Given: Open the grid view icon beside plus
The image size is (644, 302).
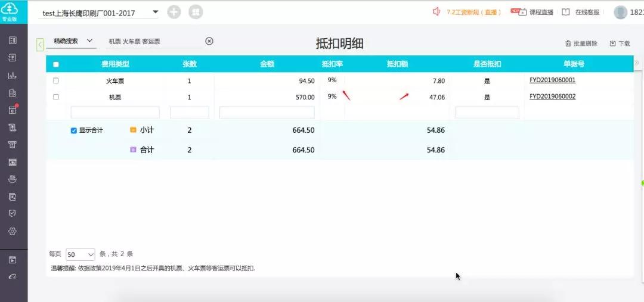Looking at the screenshot, I should tap(196, 12).
